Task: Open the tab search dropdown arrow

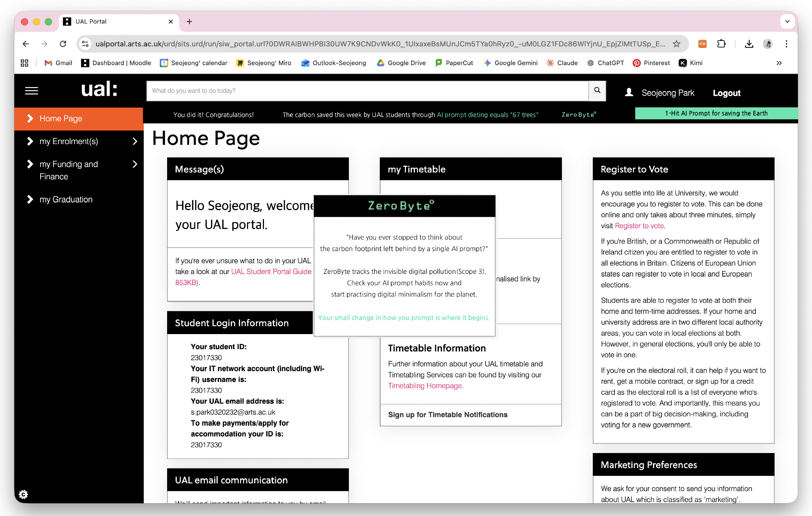Action: click(x=787, y=22)
